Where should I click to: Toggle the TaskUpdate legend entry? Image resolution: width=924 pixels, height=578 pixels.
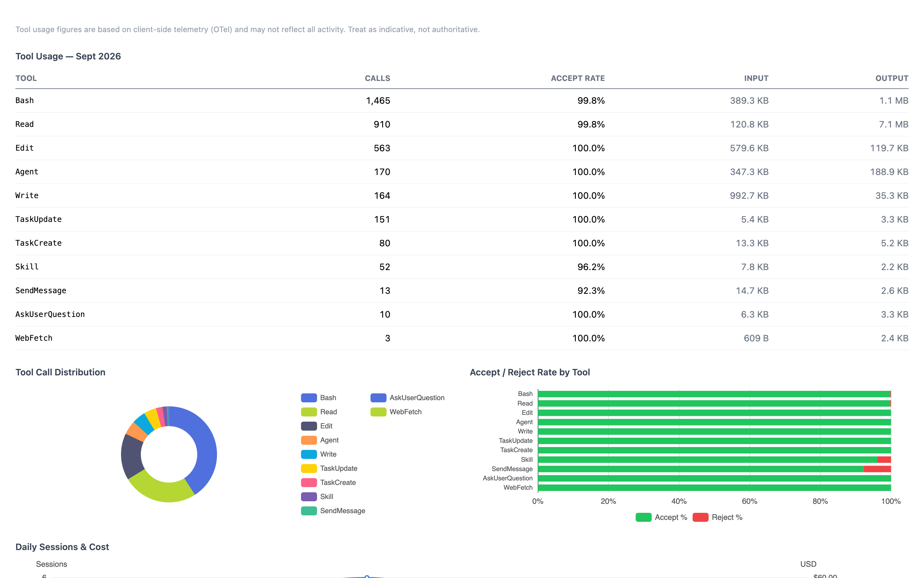(x=329, y=468)
